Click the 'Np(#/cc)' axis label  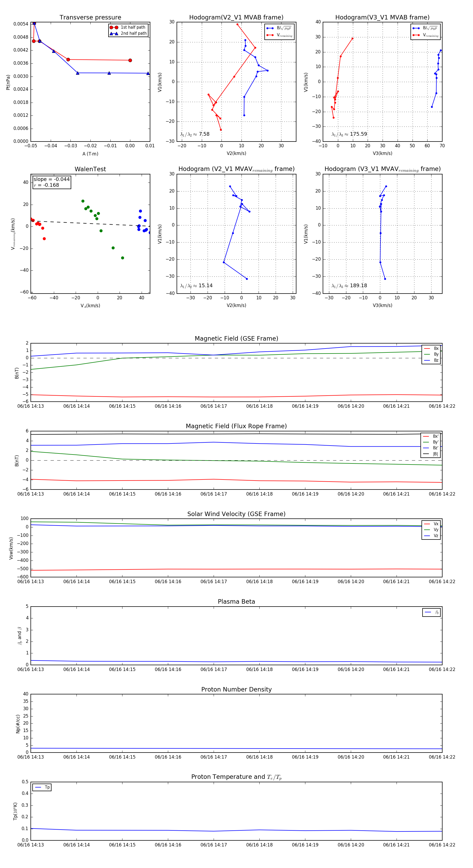click(x=18, y=724)
